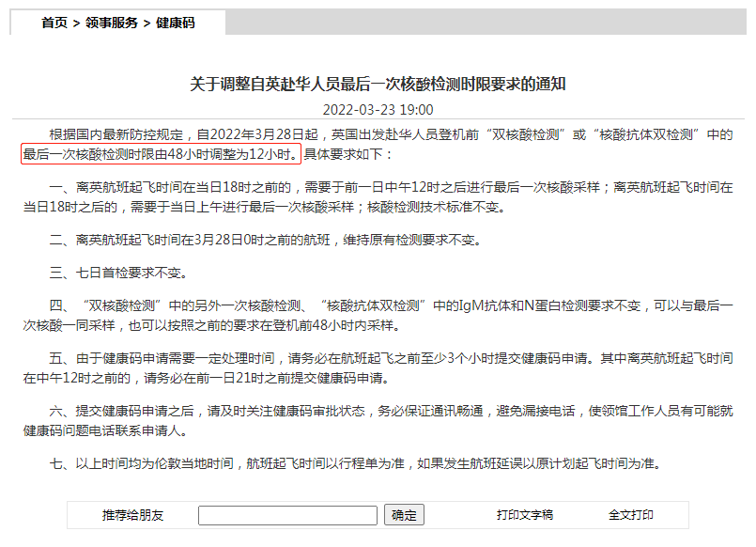Click the text 具体要求如下：
This screenshot has height=547, width=756.
click(x=349, y=154)
